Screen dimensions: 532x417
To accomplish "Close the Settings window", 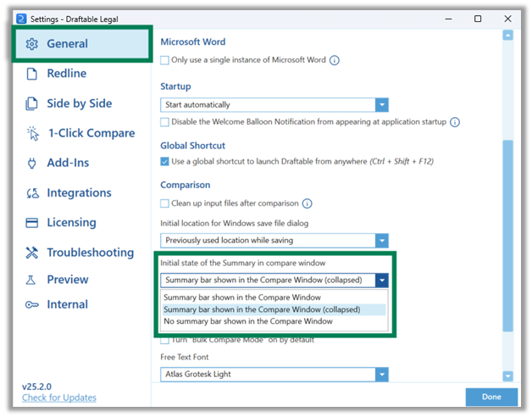I will coord(507,19).
